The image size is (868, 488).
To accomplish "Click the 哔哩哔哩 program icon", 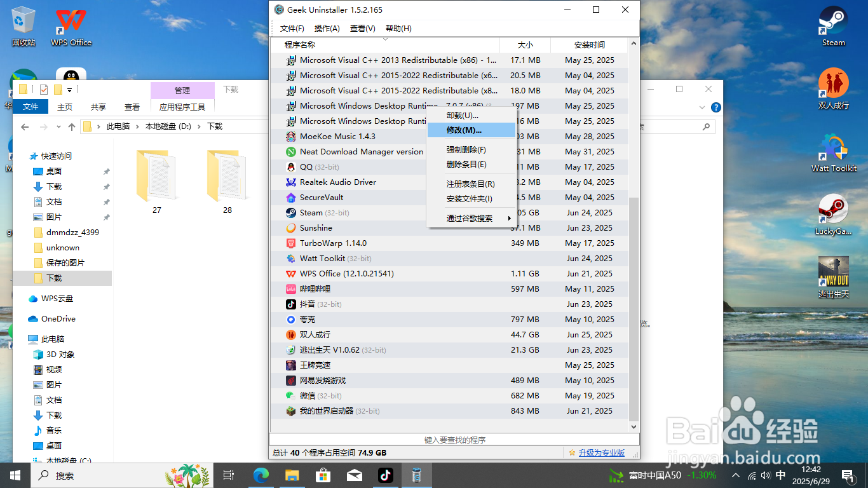I will [x=290, y=289].
